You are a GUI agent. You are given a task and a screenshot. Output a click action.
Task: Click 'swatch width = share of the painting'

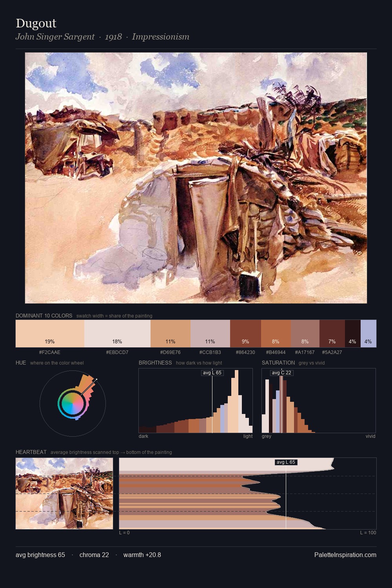pyautogui.click(x=114, y=316)
